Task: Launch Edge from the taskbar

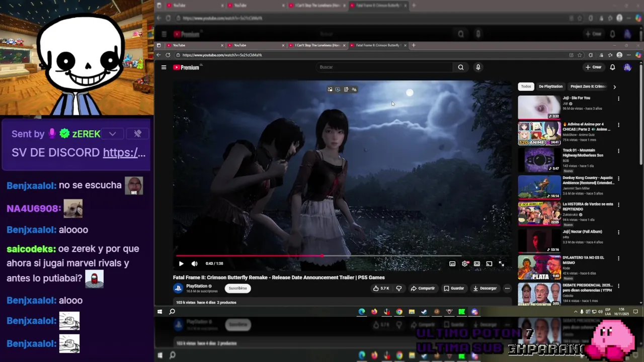Action: coord(362,312)
